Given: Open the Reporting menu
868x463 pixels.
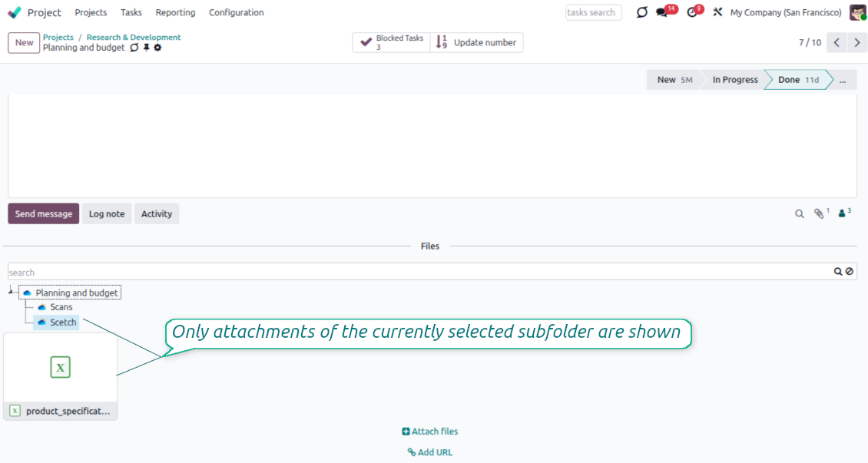Looking at the screenshot, I should pyautogui.click(x=175, y=13).
